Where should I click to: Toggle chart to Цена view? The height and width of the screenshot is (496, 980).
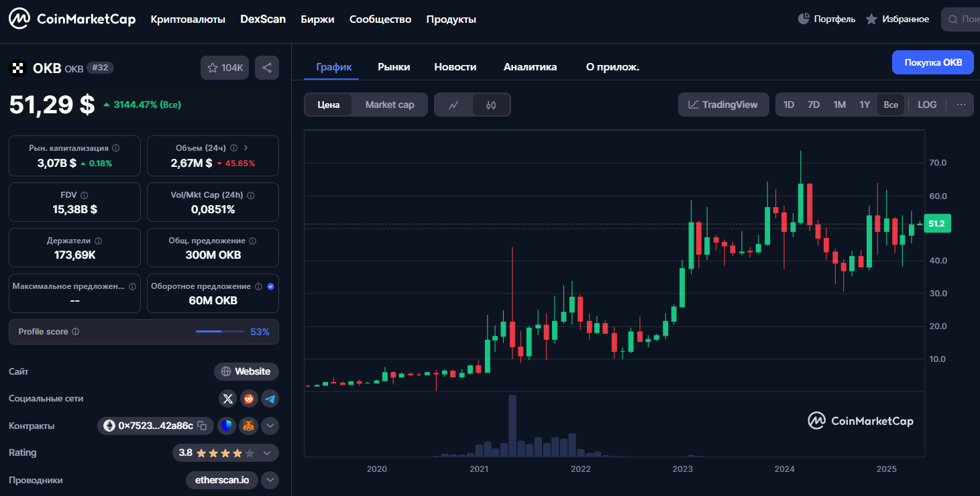pos(329,105)
